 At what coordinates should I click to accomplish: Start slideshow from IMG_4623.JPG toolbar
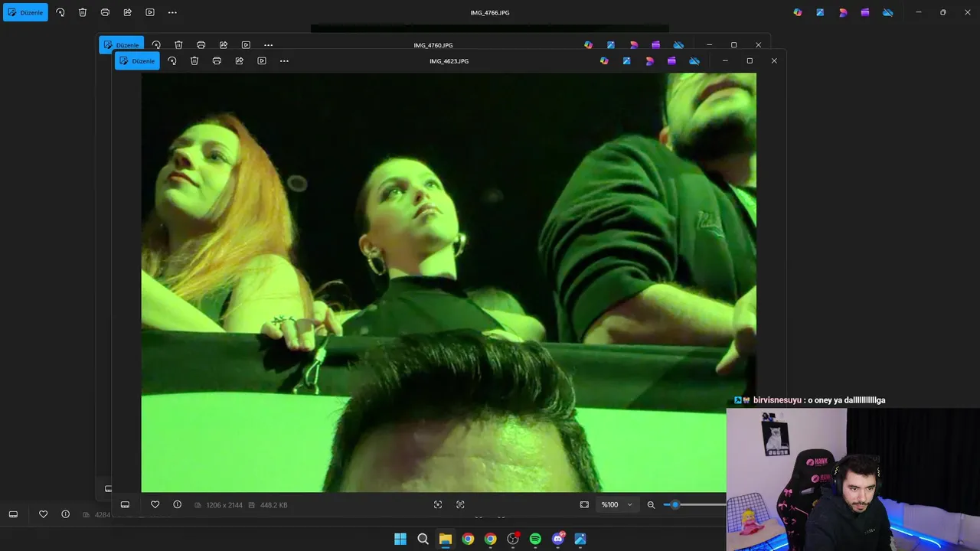pyautogui.click(x=262, y=61)
